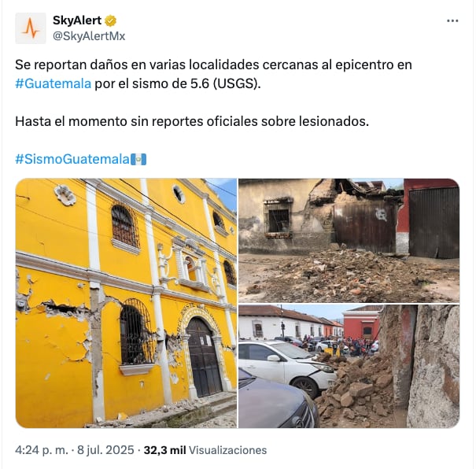
Task: Open the SkyAlert display name link
Action: [x=77, y=20]
